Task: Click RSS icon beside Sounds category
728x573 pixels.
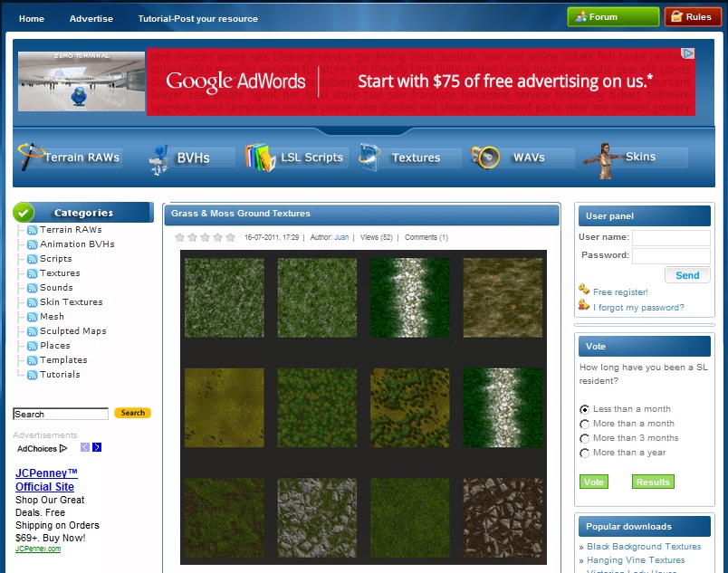Action: pos(32,288)
